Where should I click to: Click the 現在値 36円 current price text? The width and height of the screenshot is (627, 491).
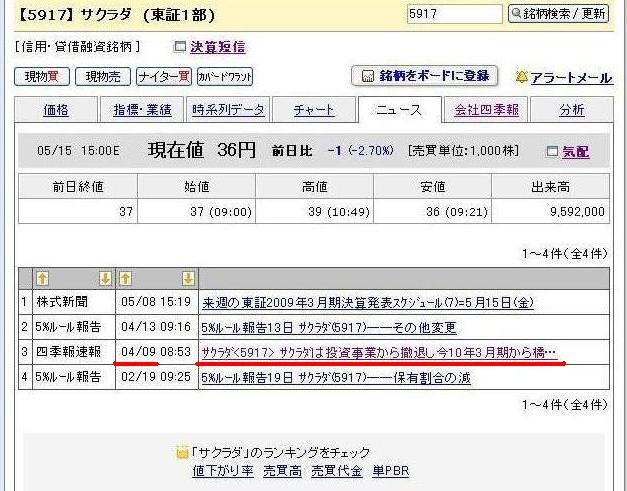click(x=202, y=150)
